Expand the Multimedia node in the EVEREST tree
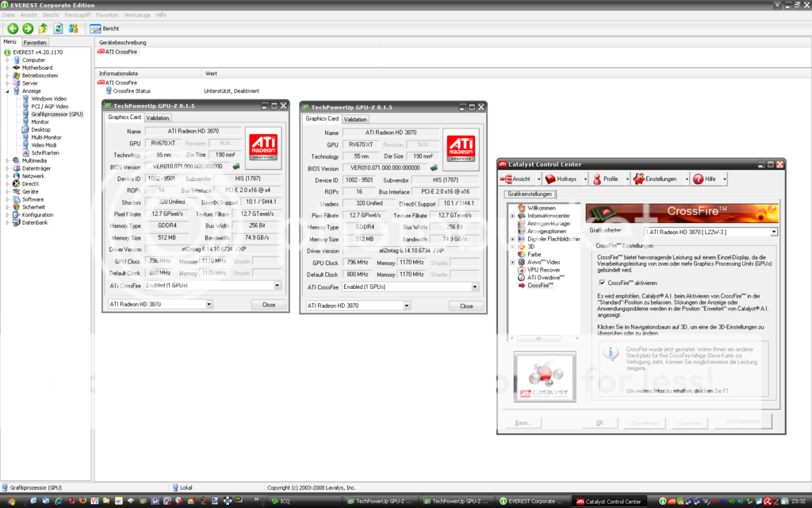Image resolution: width=812 pixels, height=508 pixels. (x=7, y=160)
